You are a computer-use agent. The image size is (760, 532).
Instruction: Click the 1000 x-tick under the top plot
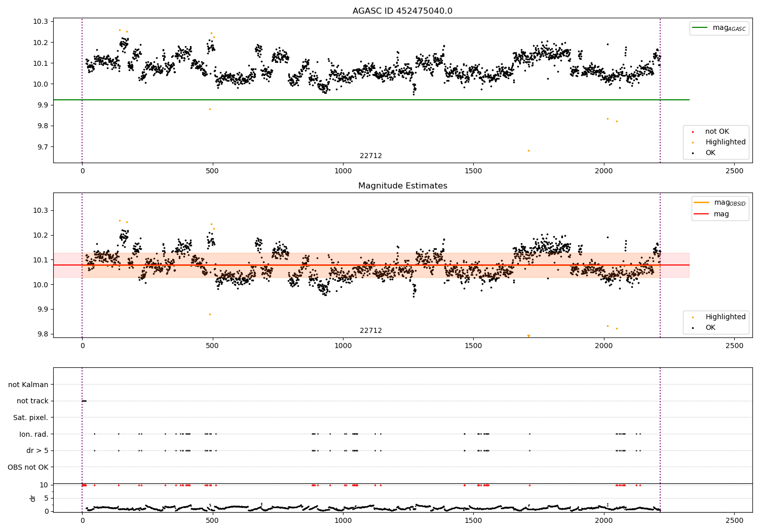(x=343, y=171)
